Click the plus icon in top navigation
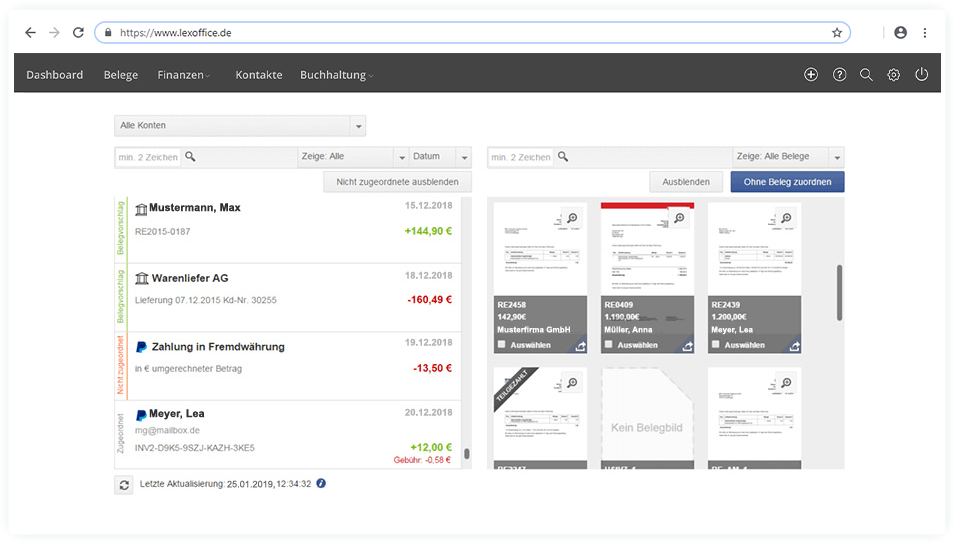955x544 pixels. point(811,75)
